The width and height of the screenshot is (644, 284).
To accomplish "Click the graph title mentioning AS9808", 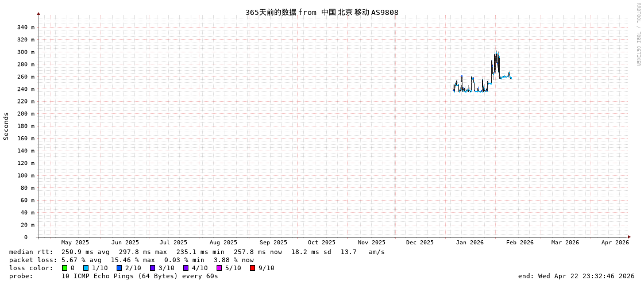I will click(x=322, y=12).
